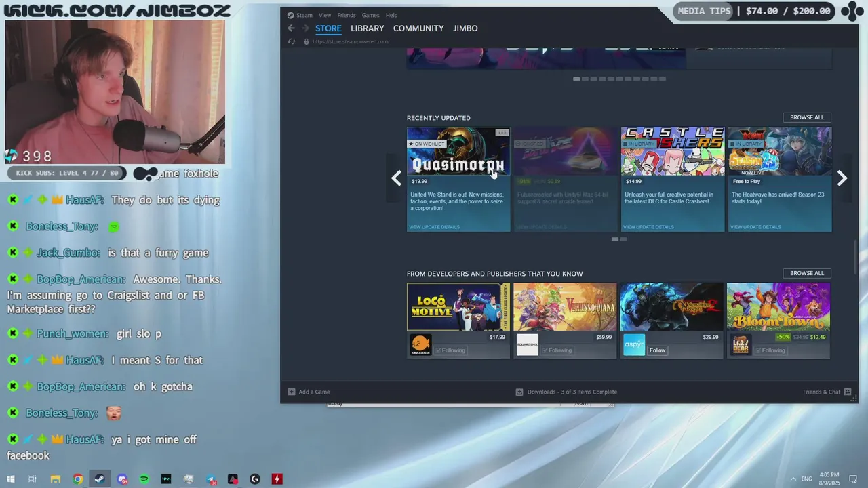Open the Chucklefish publisher logo

tap(420, 345)
